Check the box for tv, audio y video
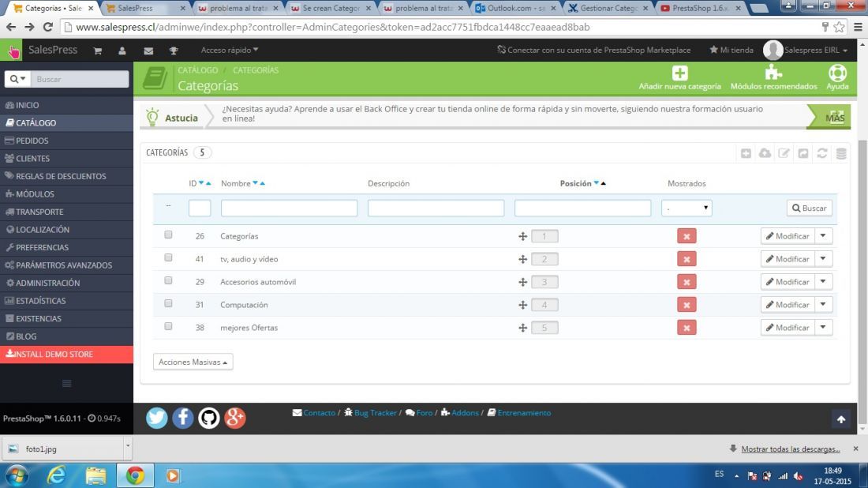This screenshot has width=868, height=488. [x=168, y=257]
